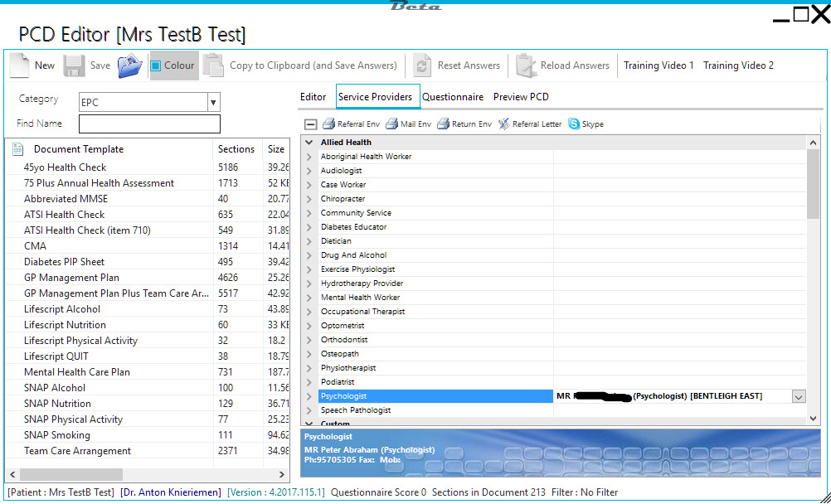The height and width of the screenshot is (504, 831).
Task: Switch to the Questionnaire tab
Action: tap(452, 97)
